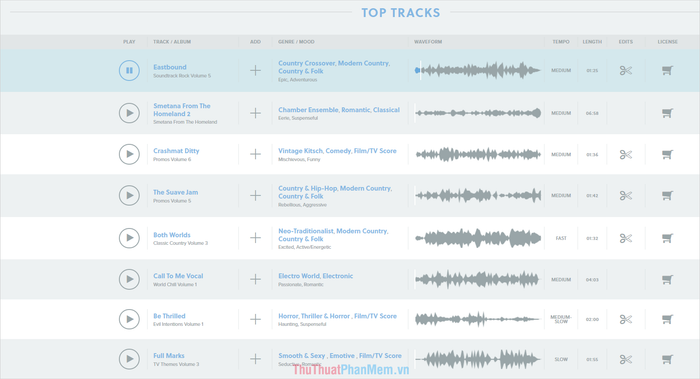License Call To Me Vocal via cart
Screen dimensions: 700x379
point(667,279)
